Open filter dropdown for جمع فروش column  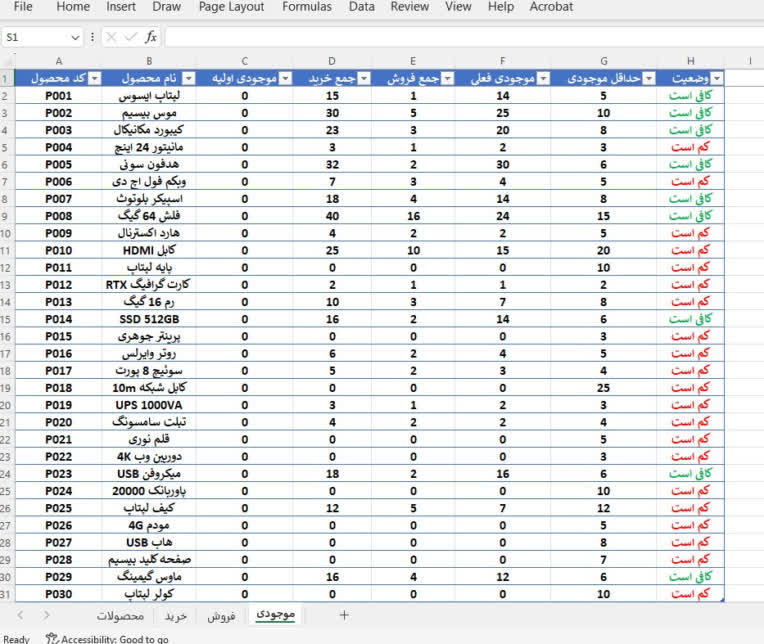(x=447, y=78)
